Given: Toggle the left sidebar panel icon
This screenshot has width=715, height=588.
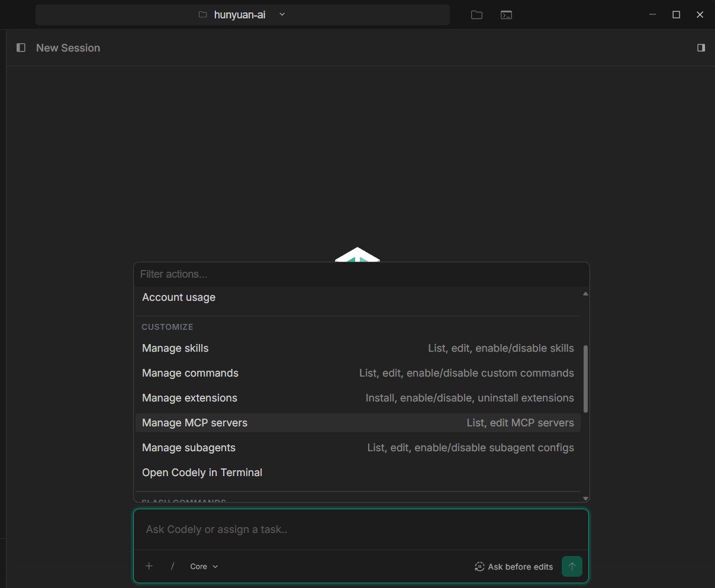Looking at the screenshot, I should [21, 47].
